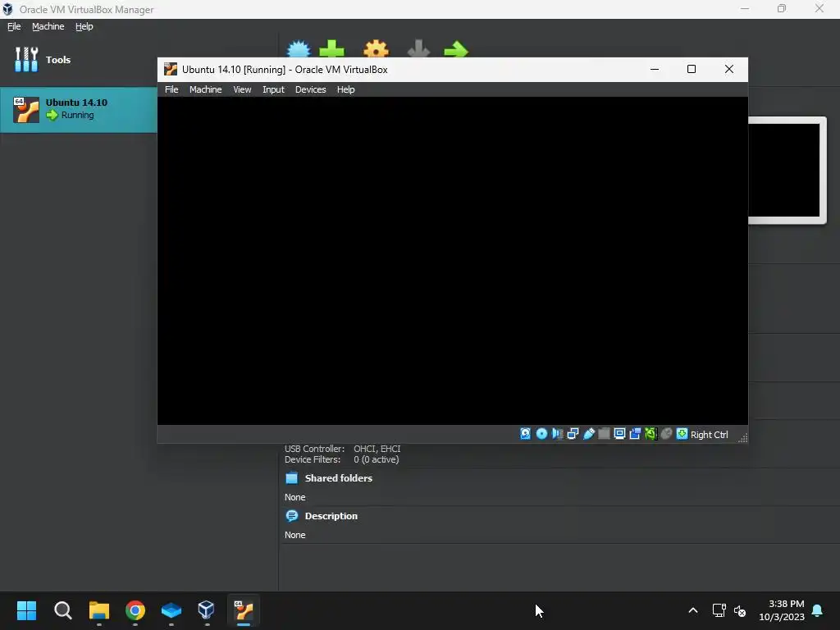Open the VM window Help menu
The width and height of the screenshot is (840, 630).
(345, 89)
